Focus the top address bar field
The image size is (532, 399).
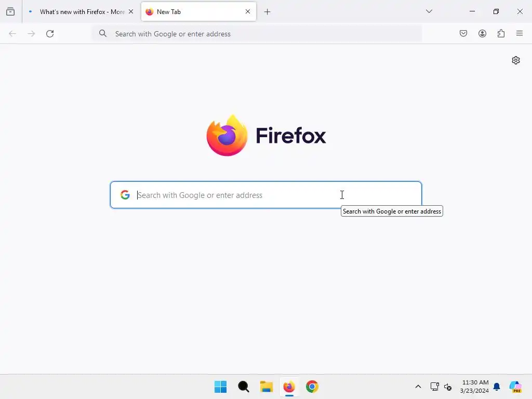click(257, 34)
